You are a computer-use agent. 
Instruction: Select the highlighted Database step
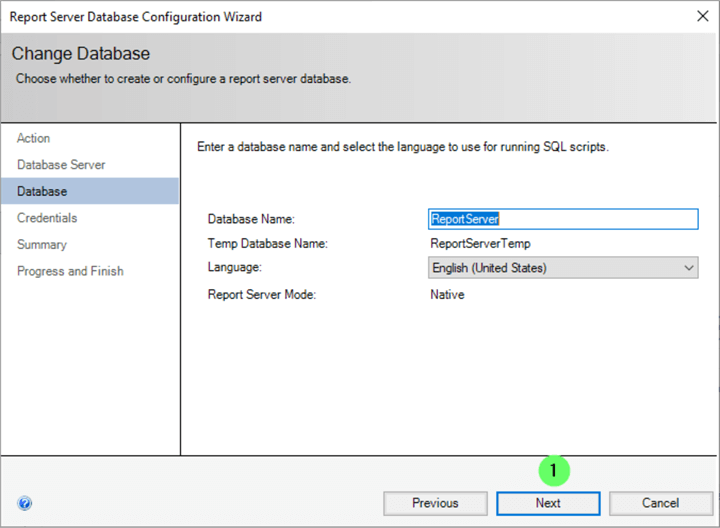tap(42, 191)
